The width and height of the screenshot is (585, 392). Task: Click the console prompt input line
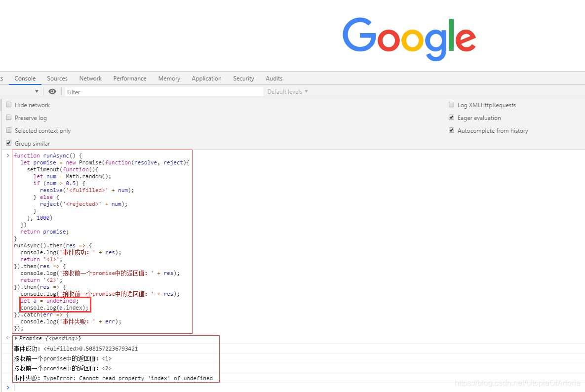299,388
